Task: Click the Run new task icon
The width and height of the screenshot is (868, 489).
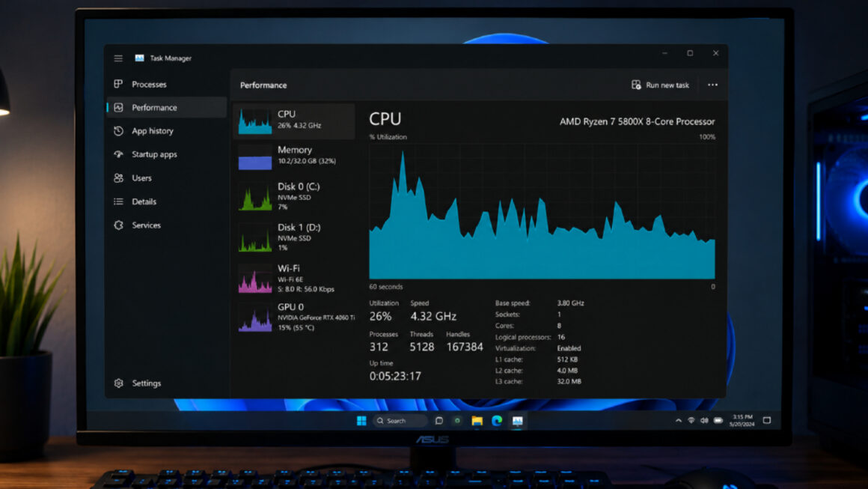Action: coord(636,85)
